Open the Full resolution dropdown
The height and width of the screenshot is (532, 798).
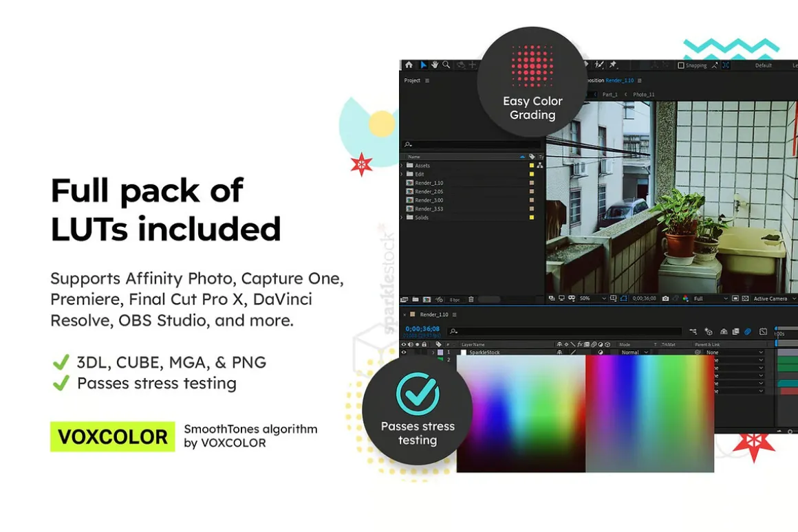coord(711,298)
